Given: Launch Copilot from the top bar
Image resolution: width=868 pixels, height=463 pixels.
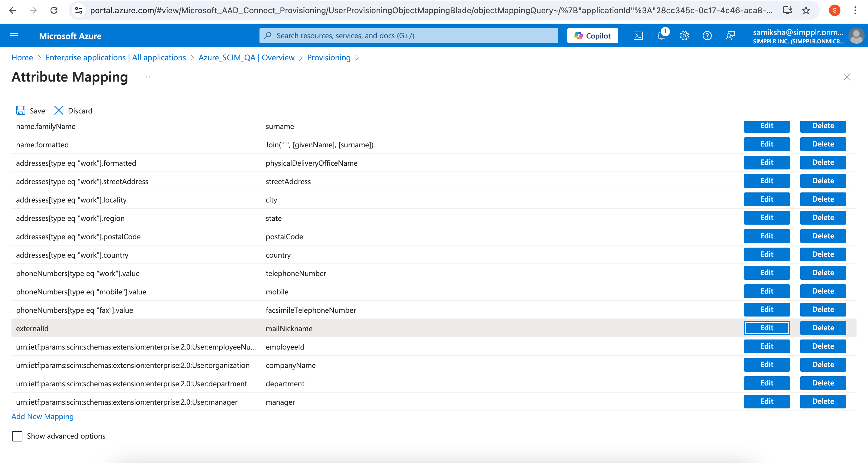Looking at the screenshot, I should [592, 35].
